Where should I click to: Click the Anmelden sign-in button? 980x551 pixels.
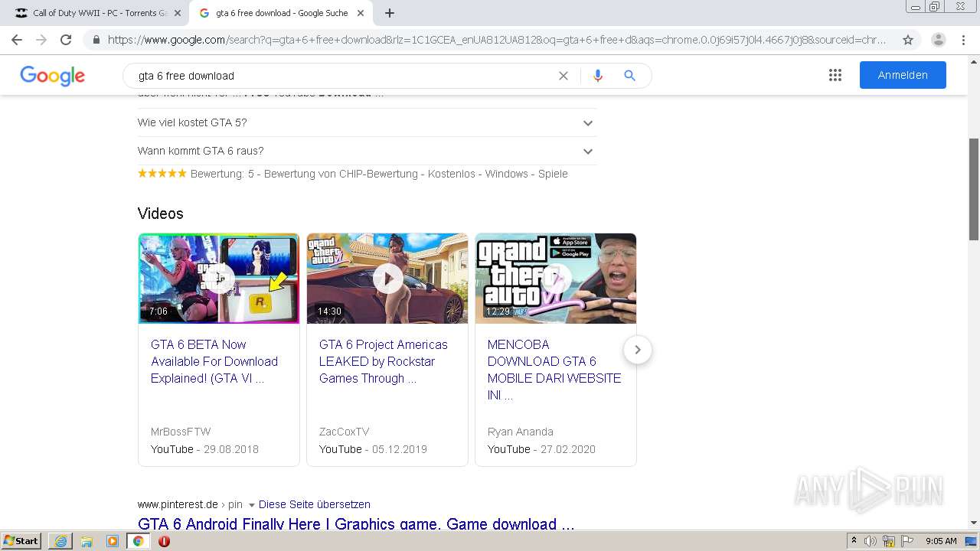pos(903,75)
